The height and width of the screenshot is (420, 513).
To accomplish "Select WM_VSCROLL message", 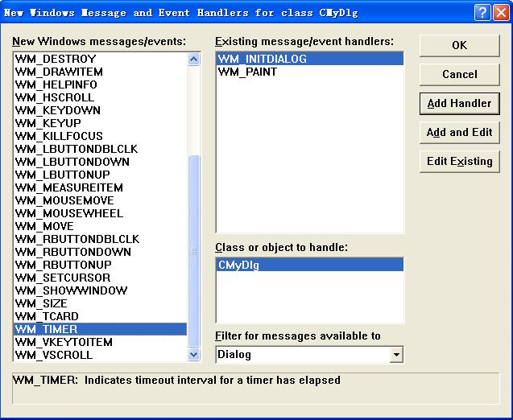I will point(101,355).
